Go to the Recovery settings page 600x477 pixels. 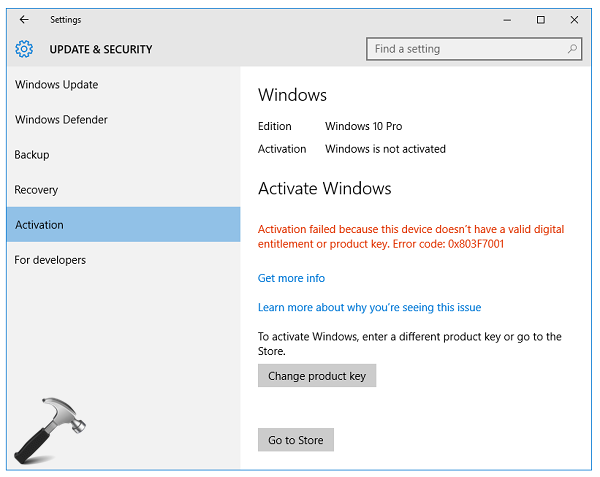[123, 190]
